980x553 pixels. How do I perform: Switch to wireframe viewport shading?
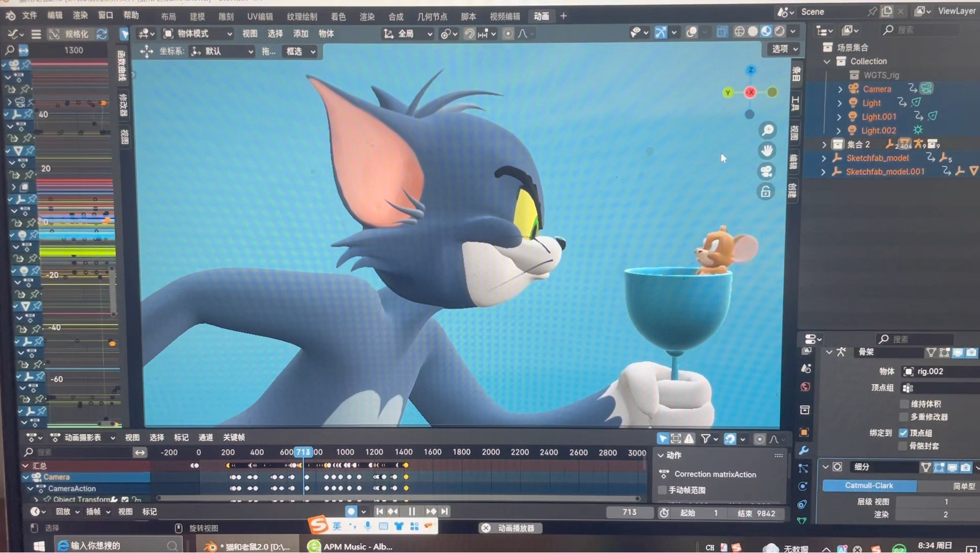[739, 32]
